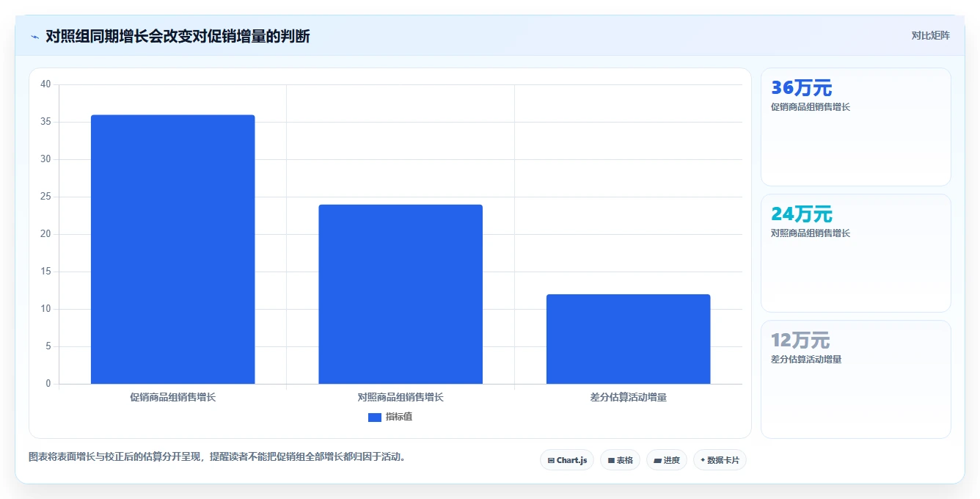Click the title 对照组同期增长会改变对促销增量的判断
The image size is (980, 499).
pyautogui.click(x=178, y=36)
